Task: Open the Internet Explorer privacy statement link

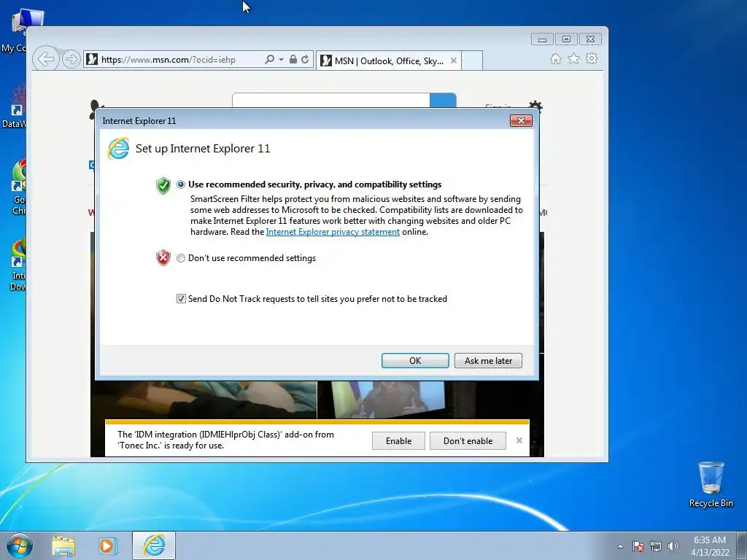Action: pos(333,232)
